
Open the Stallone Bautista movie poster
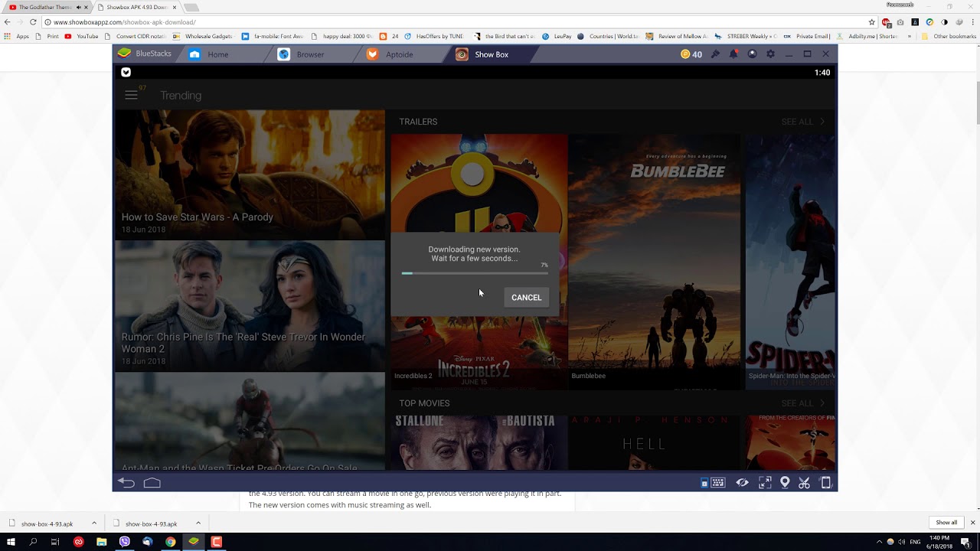pyautogui.click(x=479, y=442)
